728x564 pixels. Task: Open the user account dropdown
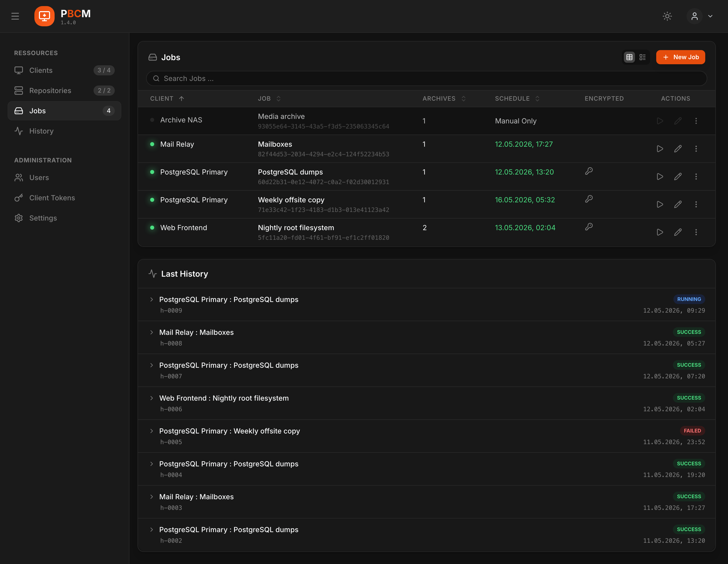(x=700, y=16)
